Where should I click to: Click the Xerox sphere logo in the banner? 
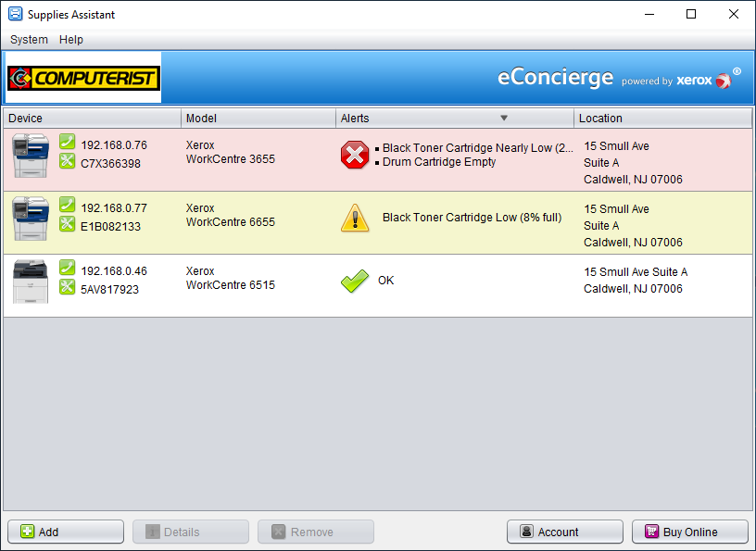tap(724, 81)
